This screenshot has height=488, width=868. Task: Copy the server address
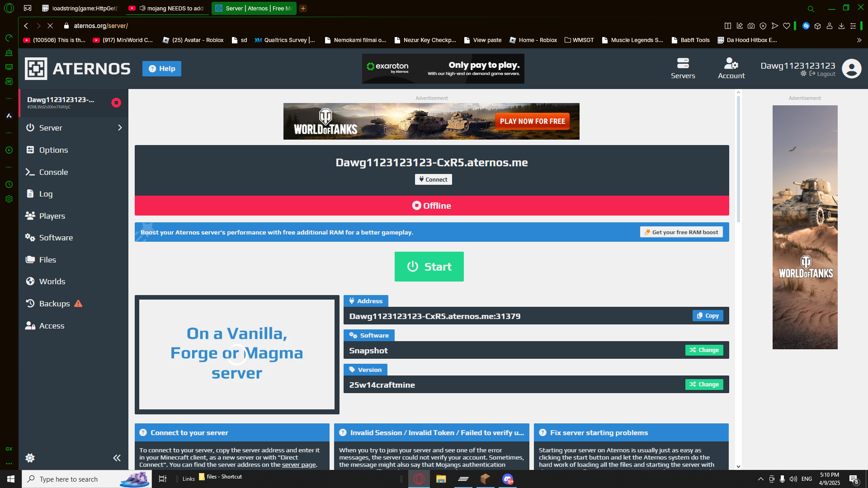coord(708,316)
